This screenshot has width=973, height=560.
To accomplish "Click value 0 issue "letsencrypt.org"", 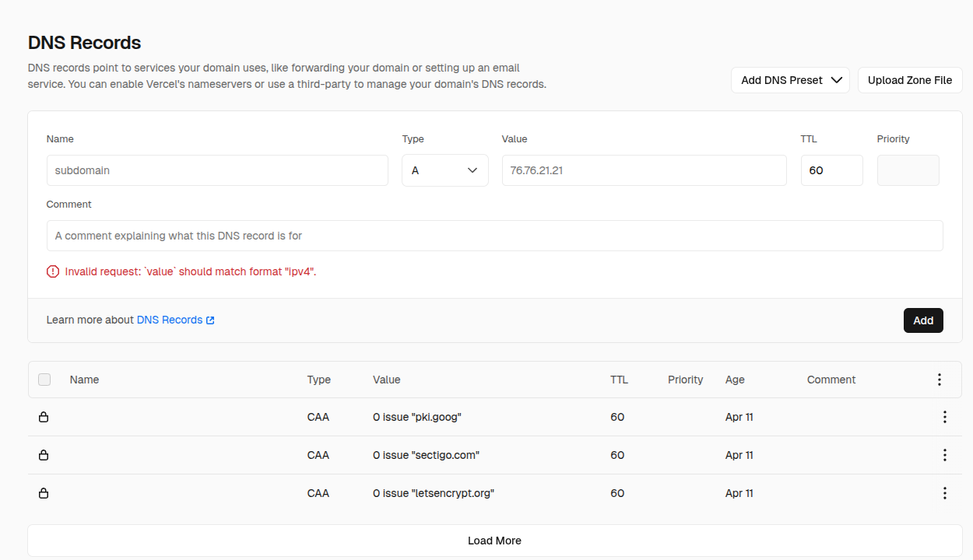I will 434,493.
